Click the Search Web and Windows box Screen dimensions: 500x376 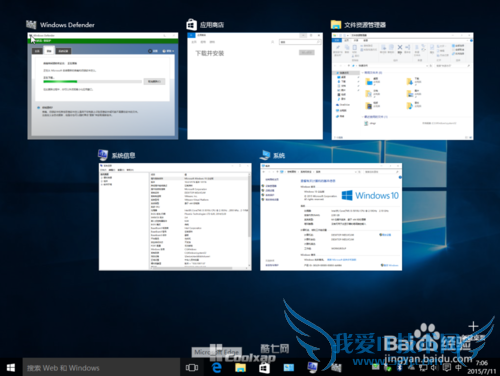[x=101, y=367]
